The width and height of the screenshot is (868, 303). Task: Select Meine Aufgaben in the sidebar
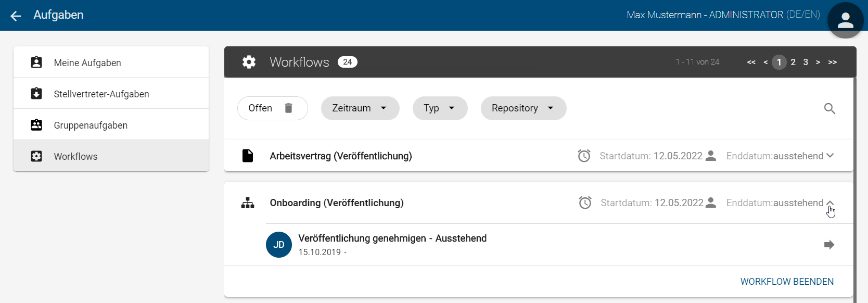click(87, 62)
